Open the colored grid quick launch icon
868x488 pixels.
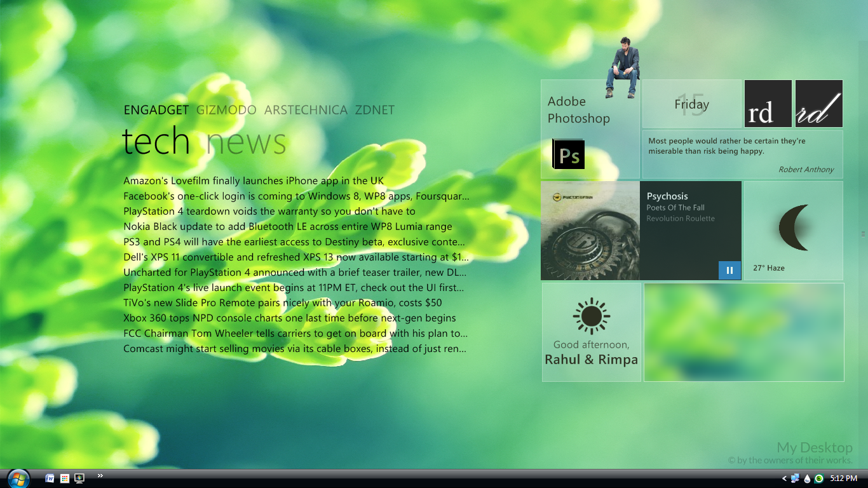[65, 478]
